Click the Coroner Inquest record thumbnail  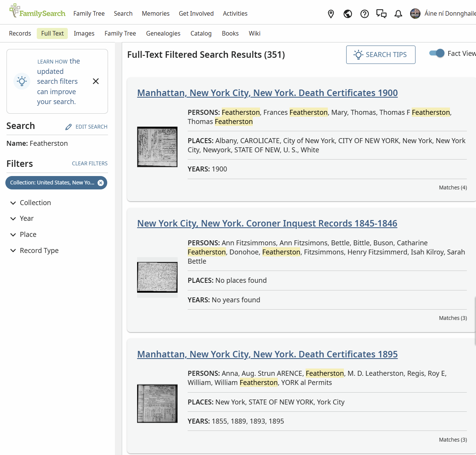(x=157, y=277)
